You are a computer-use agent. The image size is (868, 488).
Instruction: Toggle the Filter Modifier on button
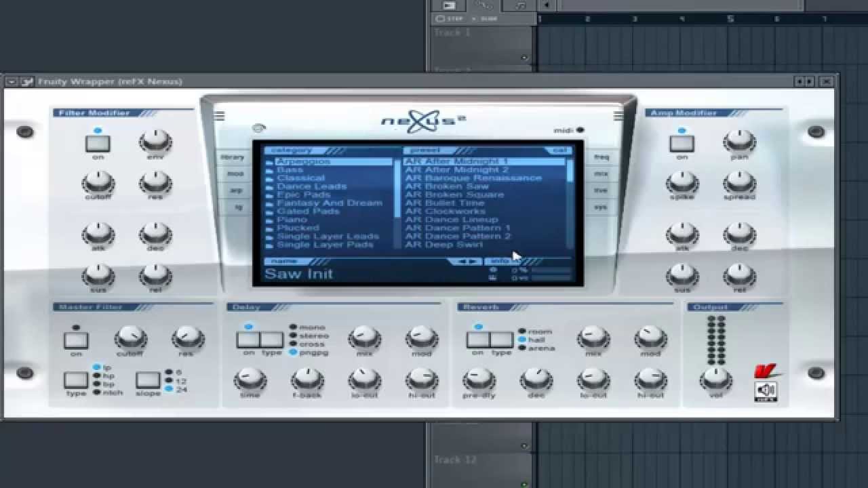click(x=98, y=143)
